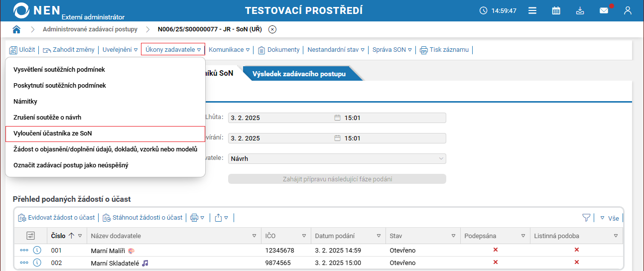This screenshot has height=271, width=644.
Task: Open messages envelope icon
Action: [x=604, y=10]
